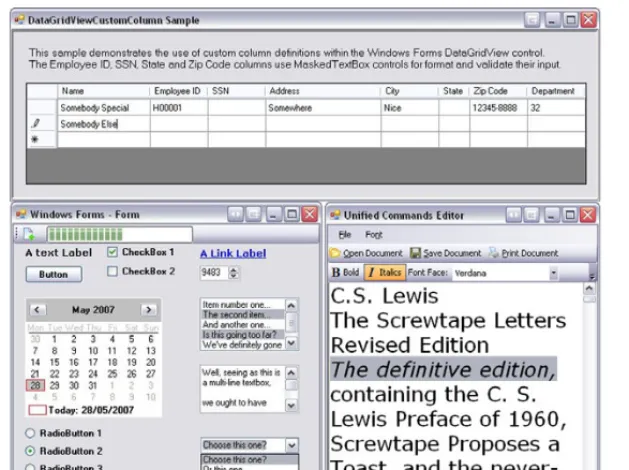Pick 'Choose this one?' from the dropdown list
The width and height of the screenshot is (629, 470).
pyautogui.click(x=250, y=460)
